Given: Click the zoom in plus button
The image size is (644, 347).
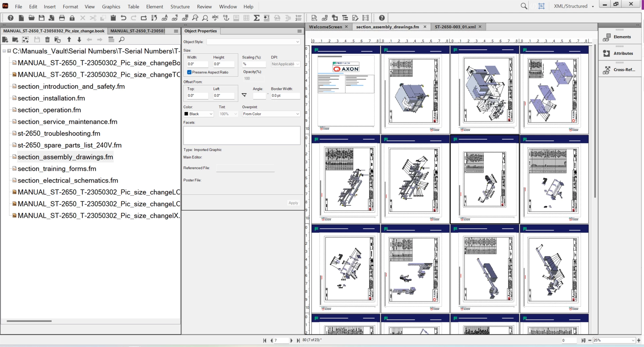Looking at the screenshot, I should pyautogui.click(x=639, y=340).
